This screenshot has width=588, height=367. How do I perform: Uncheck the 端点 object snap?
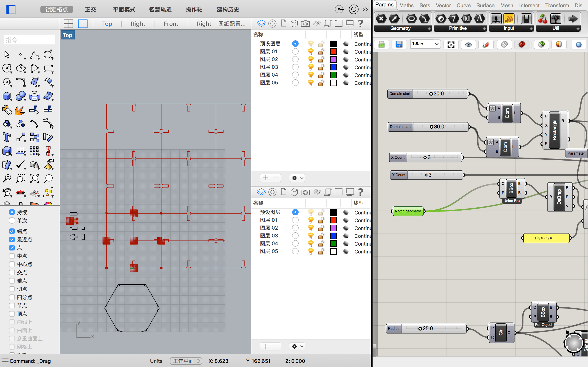pyautogui.click(x=12, y=231)
